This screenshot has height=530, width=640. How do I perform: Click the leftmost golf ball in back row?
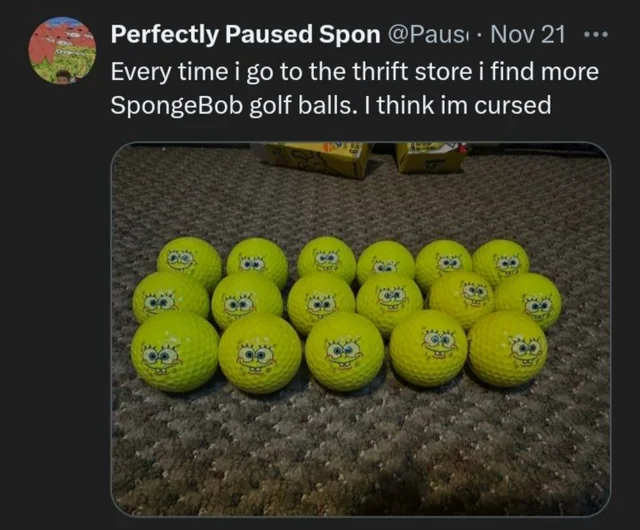tap(190, 261)
